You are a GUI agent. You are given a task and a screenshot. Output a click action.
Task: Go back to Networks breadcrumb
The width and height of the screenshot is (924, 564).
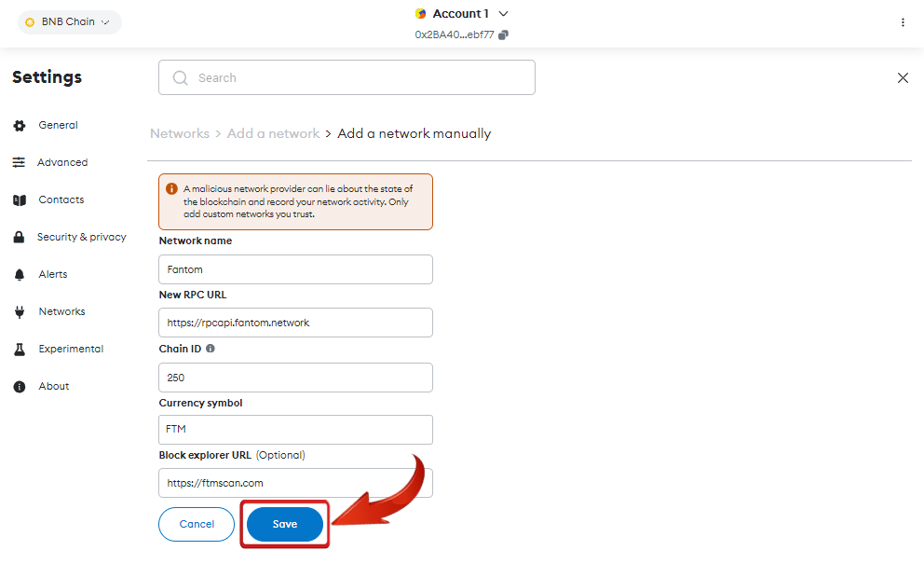pos(180,133)
